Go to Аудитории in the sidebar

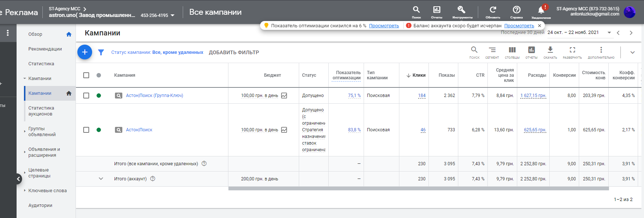(x=40, y=205)
